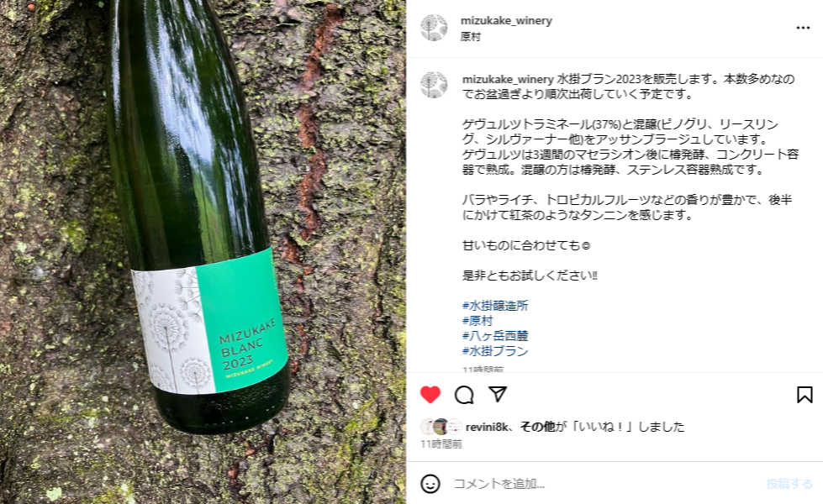The width and height of the screenshot is (823, 504).
Task: Open the three-dot more options menu
Action: (x=803, y=28)
